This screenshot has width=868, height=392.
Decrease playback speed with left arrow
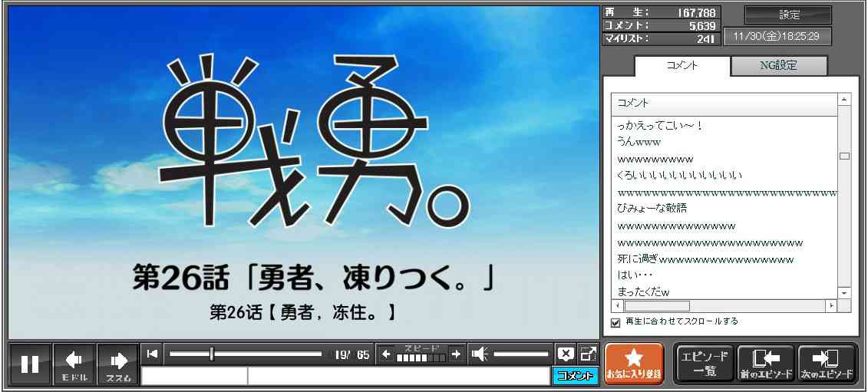coord(386,354)
